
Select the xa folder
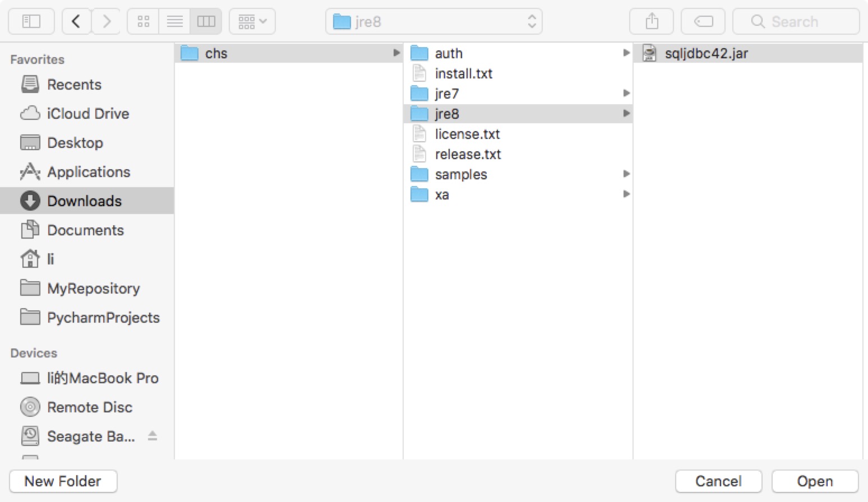pyautogui.click(x=518, y=194)
